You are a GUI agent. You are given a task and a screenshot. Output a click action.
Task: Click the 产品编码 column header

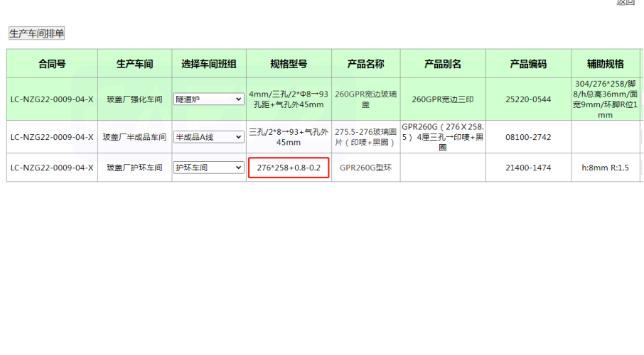point(528,64)
